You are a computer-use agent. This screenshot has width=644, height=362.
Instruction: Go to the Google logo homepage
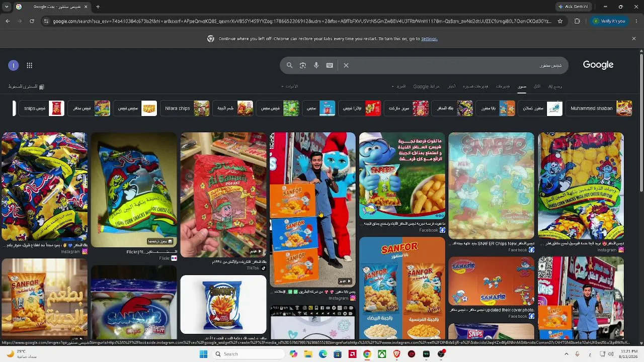598,65
